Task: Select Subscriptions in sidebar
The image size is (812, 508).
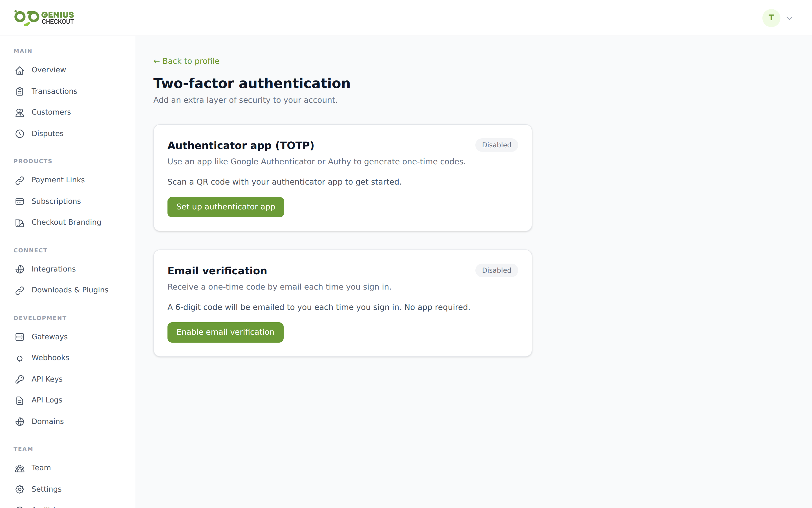Action: click(56, 201)
